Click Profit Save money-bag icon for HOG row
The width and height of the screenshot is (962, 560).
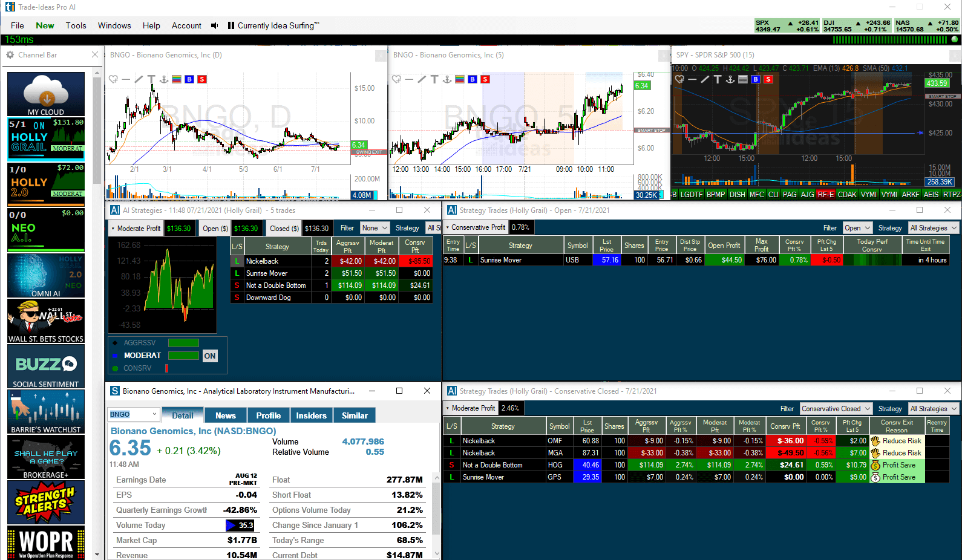(x=875, y=465)
